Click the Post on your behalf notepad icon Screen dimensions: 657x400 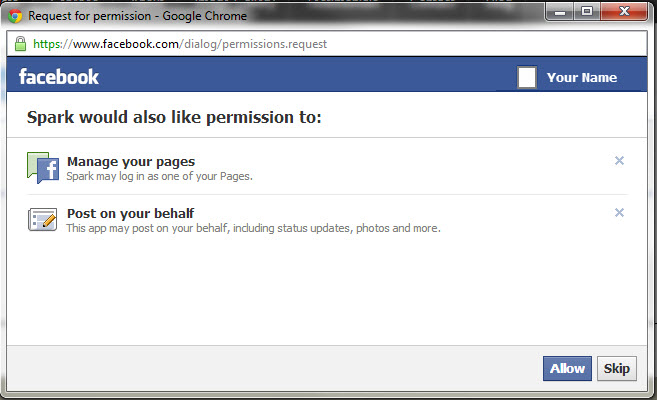(x=43, y=219)
